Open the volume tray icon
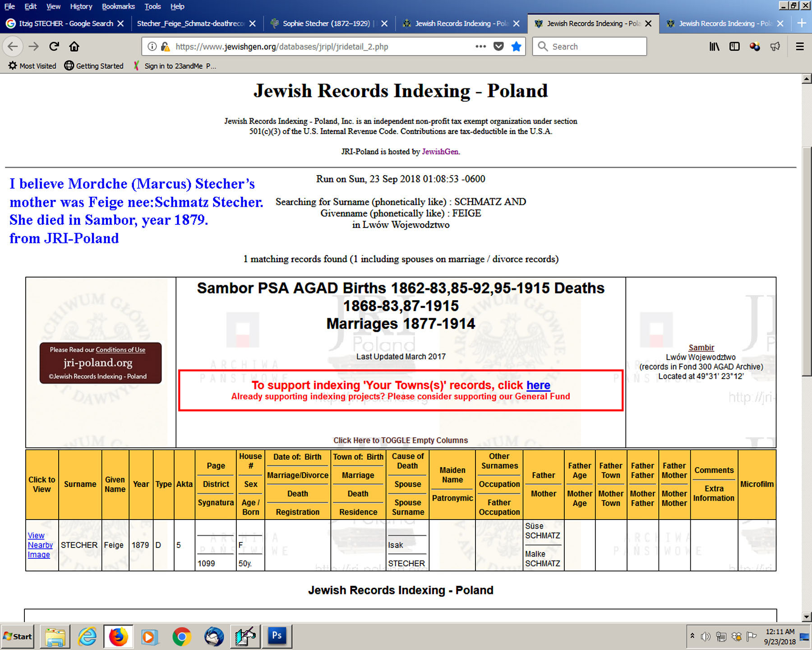Viewport: 812px width, 650px height. pos(706,636)
